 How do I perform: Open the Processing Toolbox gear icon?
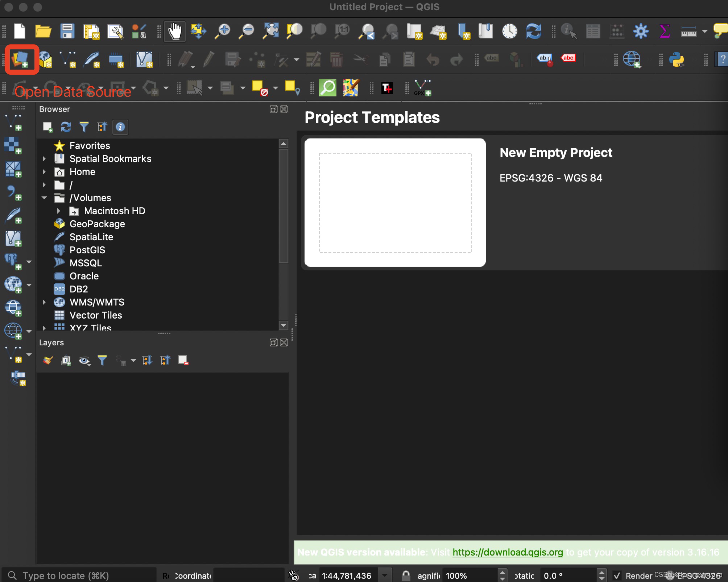pos(641,31)
